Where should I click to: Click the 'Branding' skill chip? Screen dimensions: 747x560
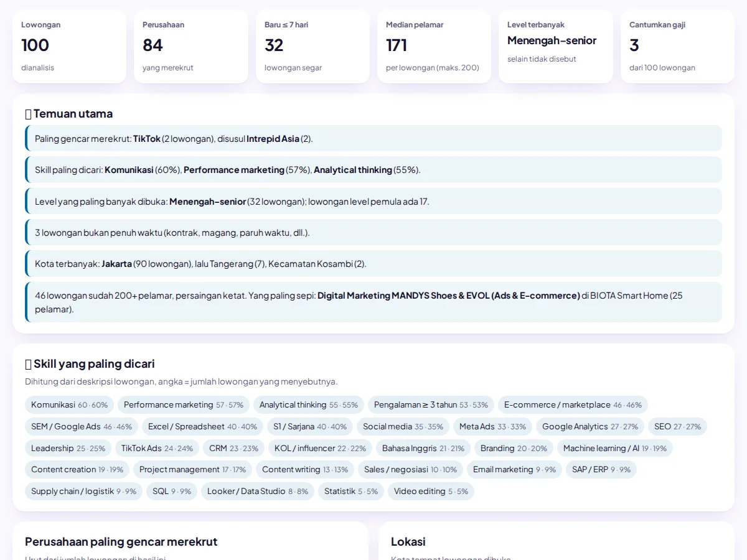pos(514,449)
